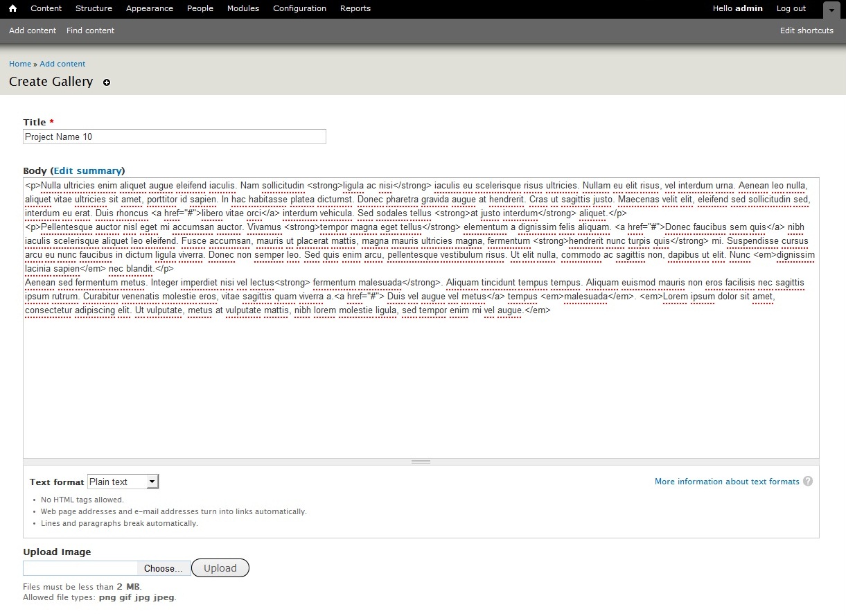Go to the People admin page
Screen dimensions: 846x616
coord(200,8)
